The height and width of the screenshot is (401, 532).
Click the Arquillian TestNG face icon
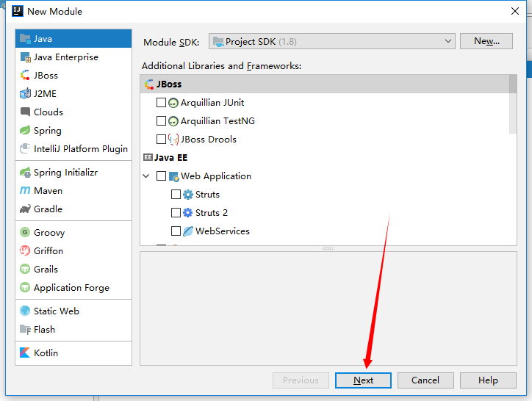(x=173, y=121)
